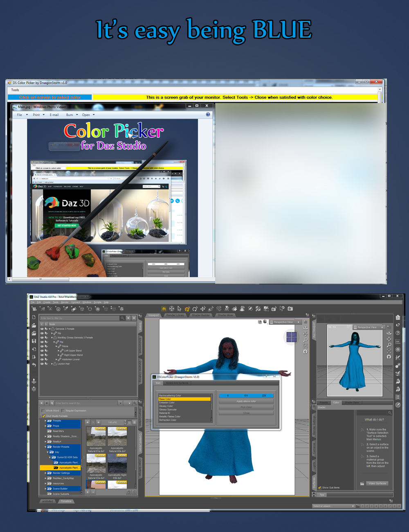This screenshot has height=532, width=409.
Task: Open File menu in Windows Photo Viewer
Action: point(19,115)
